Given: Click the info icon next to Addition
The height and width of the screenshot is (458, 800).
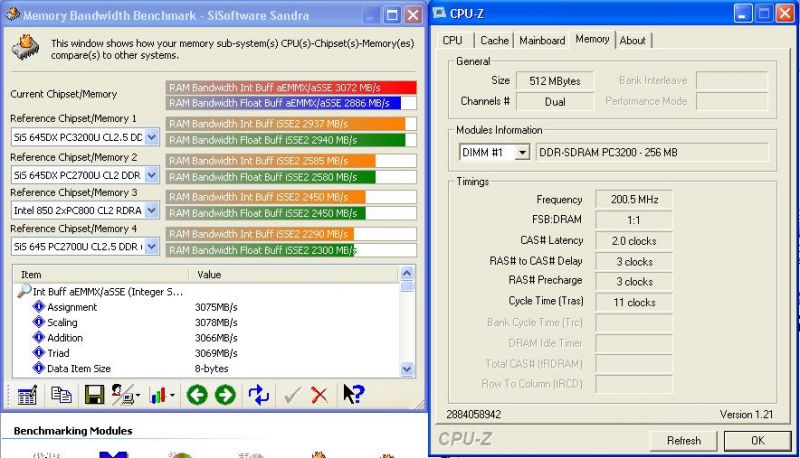Looking at the screenshot, I should [39, 337].
